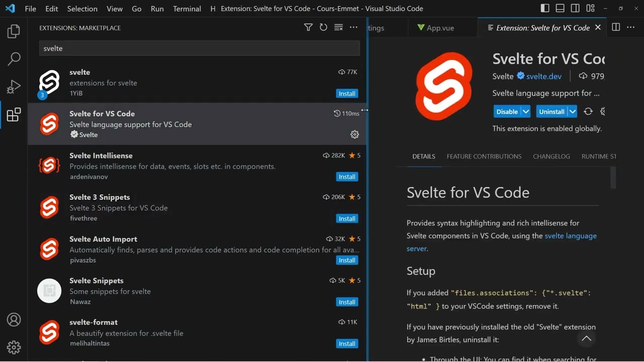Screen dimensions: 644x362
Task: Open the Explorer view in activity bar
Action: click(14, 31)
